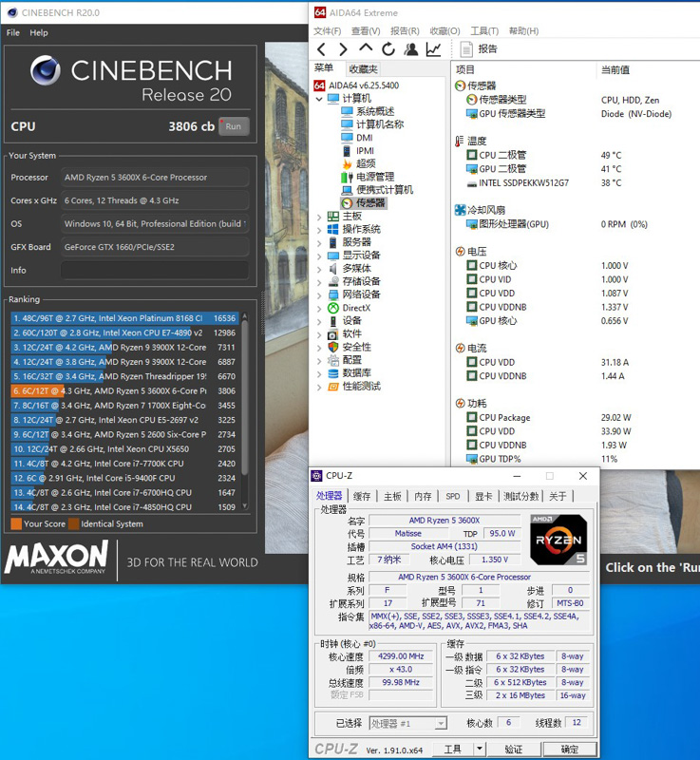
Task: Expand the 服务器 tree node
Action: tap(319, 243)
